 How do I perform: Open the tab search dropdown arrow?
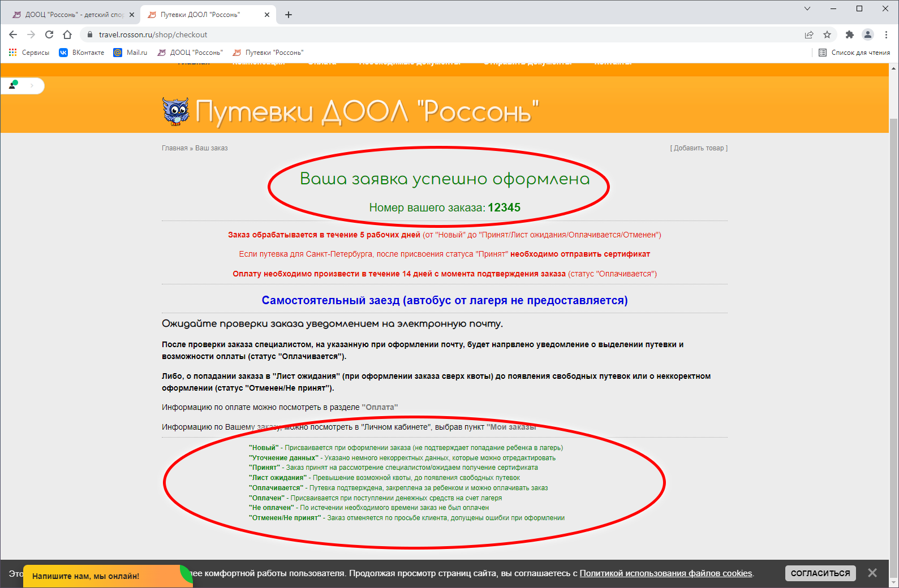click(x=807, y=8)
